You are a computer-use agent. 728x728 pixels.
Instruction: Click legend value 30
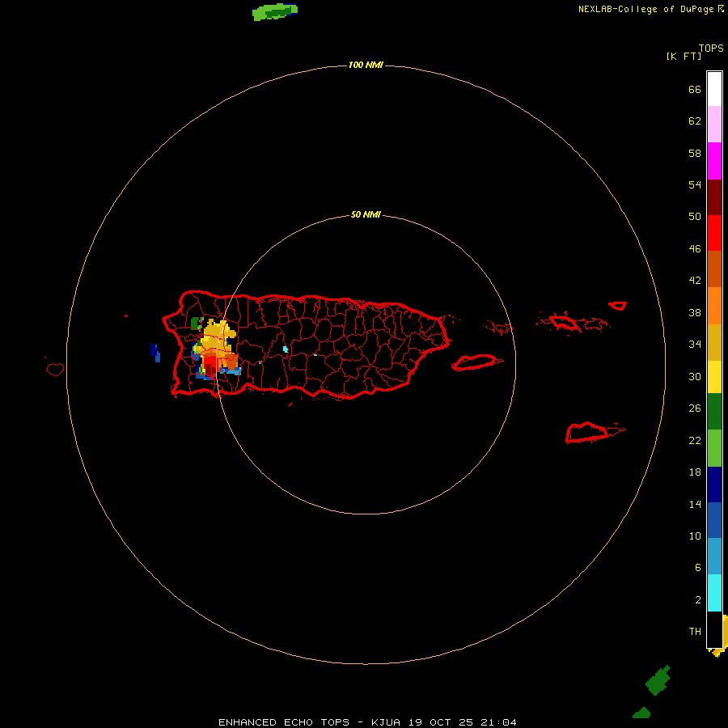[x=695, y=376]
